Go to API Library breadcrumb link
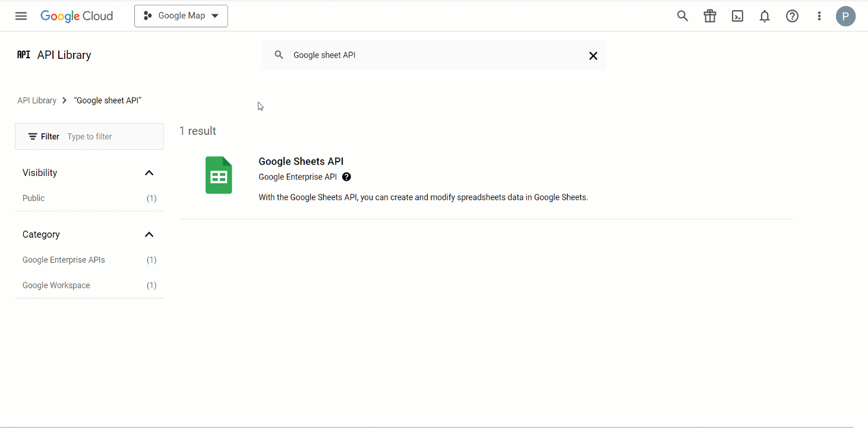The width and height of the screenshot is (868, 428). point(37,100)
